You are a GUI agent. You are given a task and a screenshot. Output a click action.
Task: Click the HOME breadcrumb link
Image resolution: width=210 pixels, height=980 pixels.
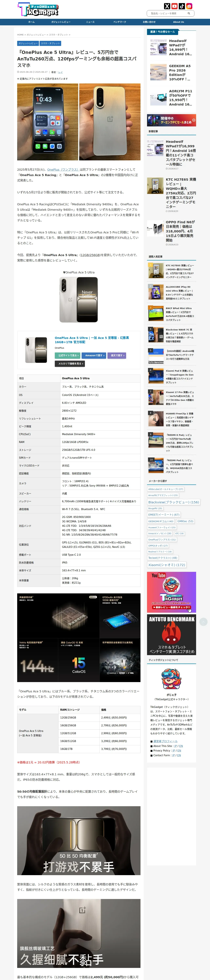(20, 35)
